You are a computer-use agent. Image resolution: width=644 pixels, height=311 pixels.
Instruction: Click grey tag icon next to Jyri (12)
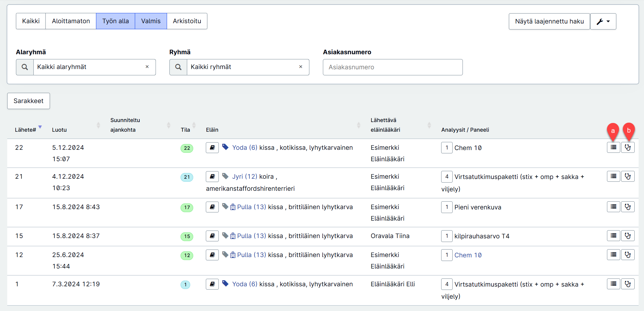pos(225,176)
